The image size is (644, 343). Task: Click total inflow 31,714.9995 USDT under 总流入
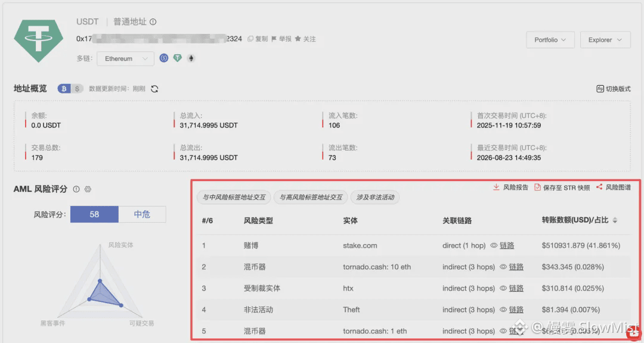209,125
